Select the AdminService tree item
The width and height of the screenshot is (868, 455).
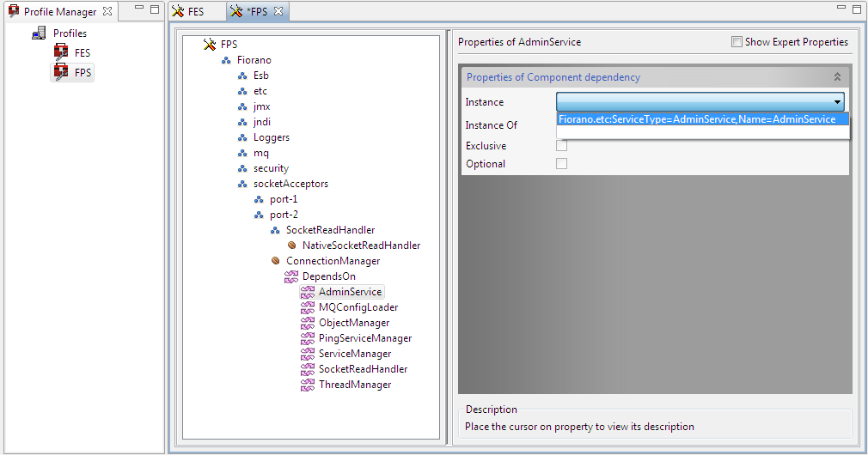[350, 292]
